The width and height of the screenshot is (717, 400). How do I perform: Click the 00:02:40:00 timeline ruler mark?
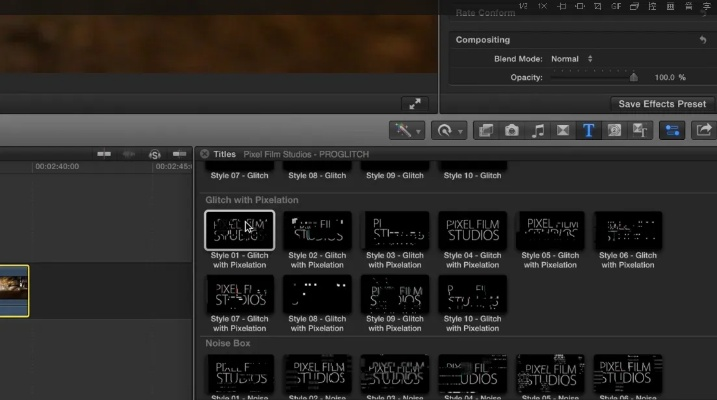pyautogui.click(x=57, y=166)
